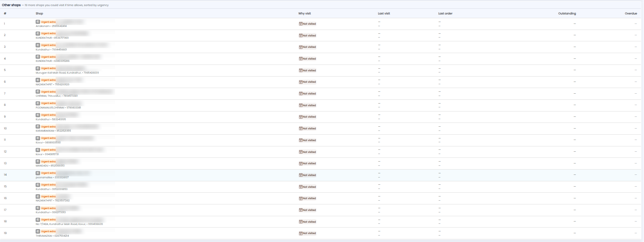Click the 'KUNDRATHUR • 6380335286' address line
This screenshot has width=644, height=242.
(x=53, y=61)
